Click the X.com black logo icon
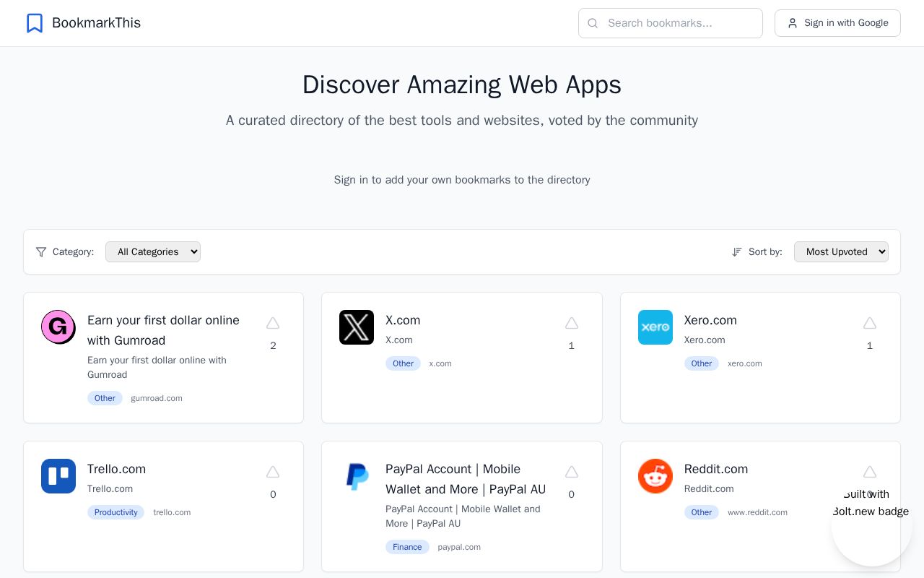The width and height of the screenshot is (924, 578). 357,327
